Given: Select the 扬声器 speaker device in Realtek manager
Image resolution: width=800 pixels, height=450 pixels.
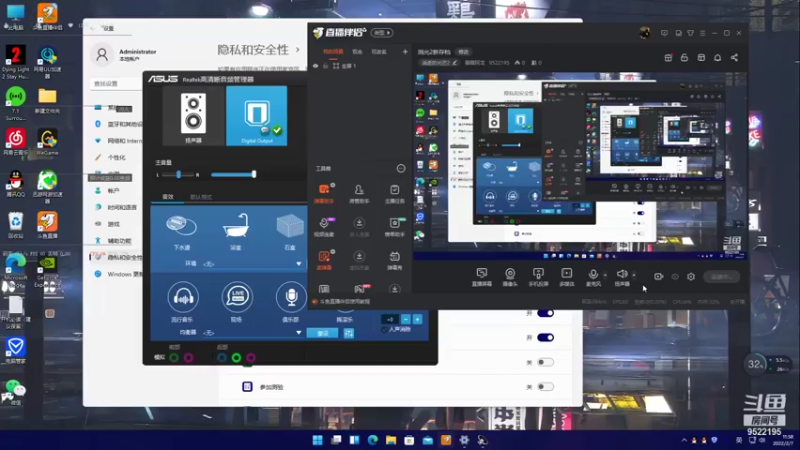Looking at the screenshot, I should pyautogui.click(x=193, y=116).
